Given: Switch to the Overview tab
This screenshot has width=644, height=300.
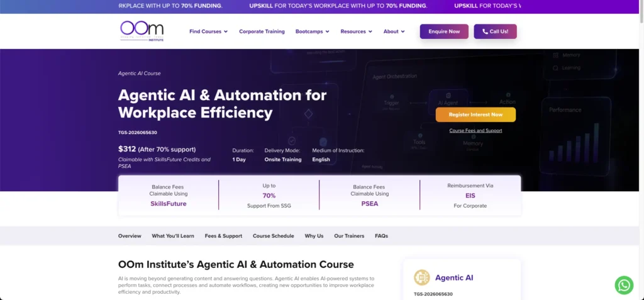Looking at the screenshot, I should [130, 236].
